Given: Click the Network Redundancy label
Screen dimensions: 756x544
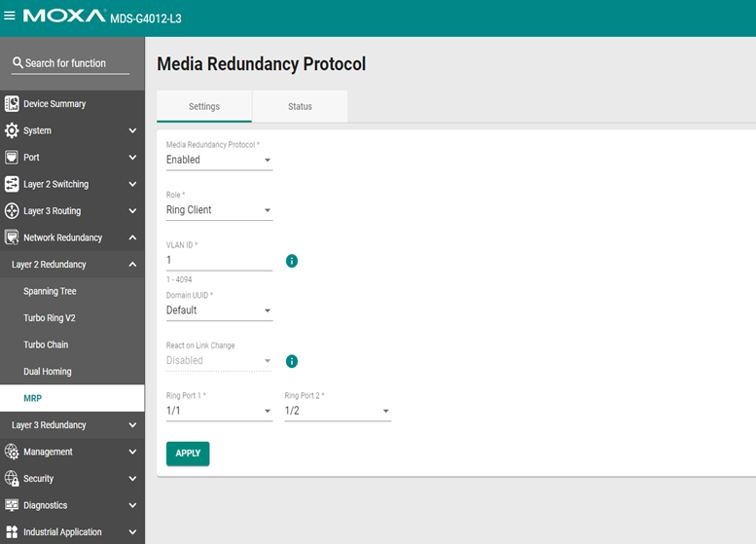Looking at the screenshot, I should pos(62,237).
